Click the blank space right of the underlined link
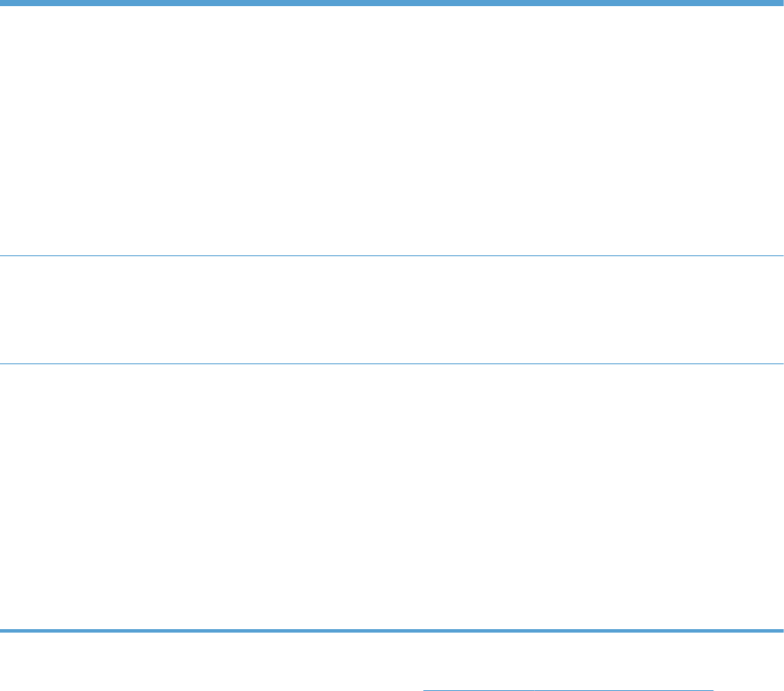 749,687
